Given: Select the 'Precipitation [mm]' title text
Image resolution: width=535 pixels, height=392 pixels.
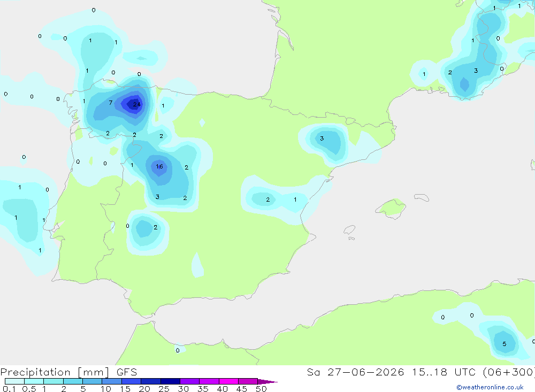Looking at the screenshot, I should point(55,372).
